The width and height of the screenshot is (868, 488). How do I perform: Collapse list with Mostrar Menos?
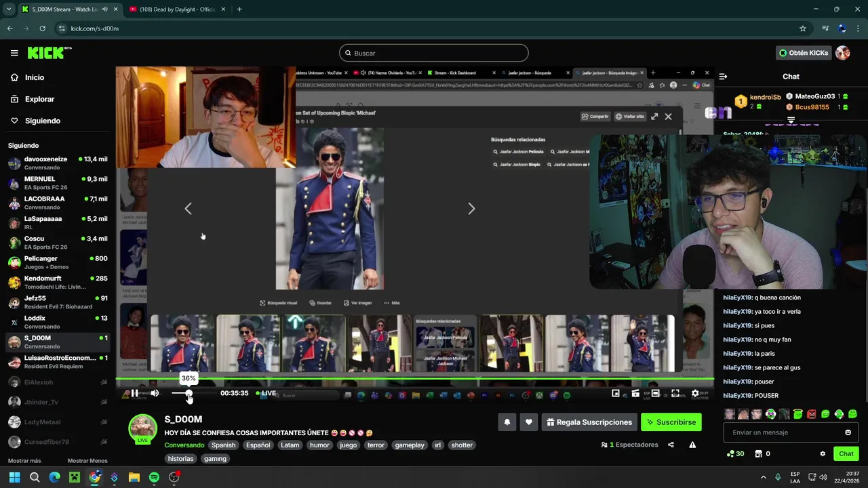pos(87,461)
